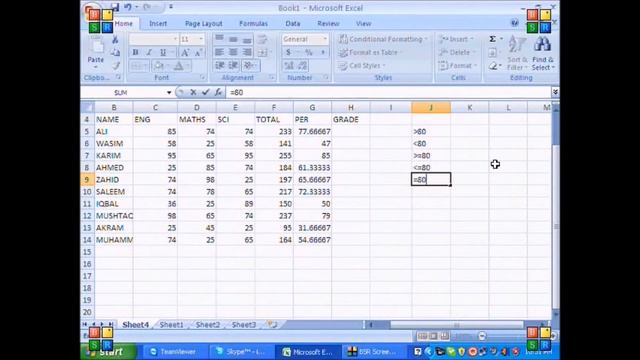Increase decimal places in Number group

tap(289, 65)
